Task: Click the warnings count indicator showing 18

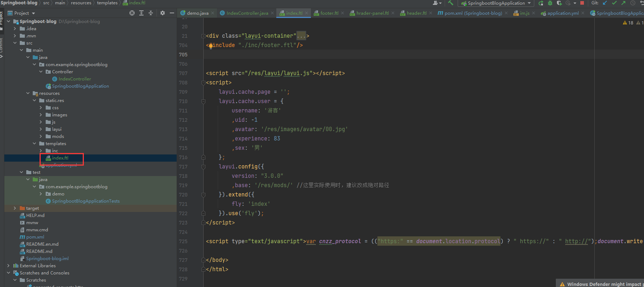Action: click(x=628, y=23)
